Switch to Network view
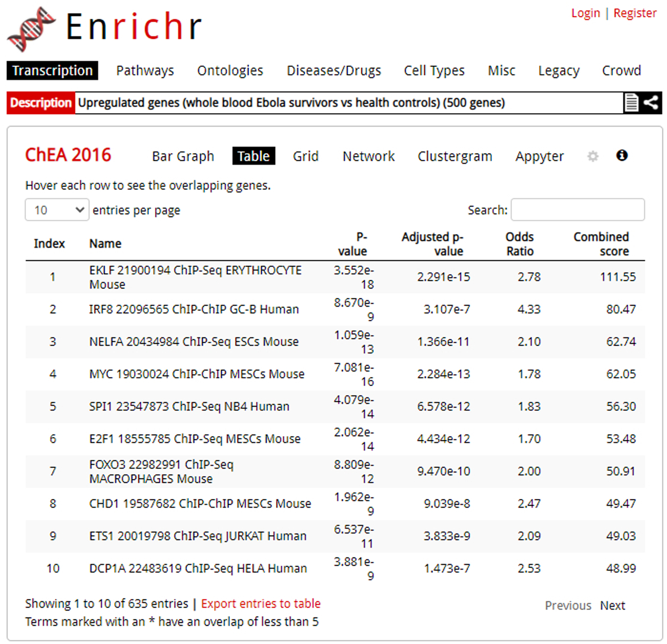Image resolution: width=667 pixels, height=644 pixels. coord(369,156)
